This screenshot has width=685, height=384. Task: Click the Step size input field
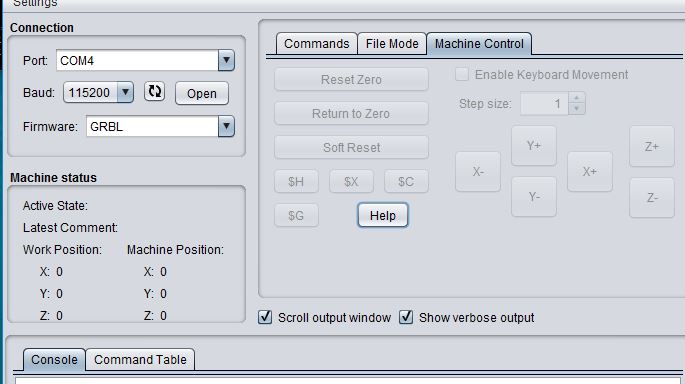[544, 104]
